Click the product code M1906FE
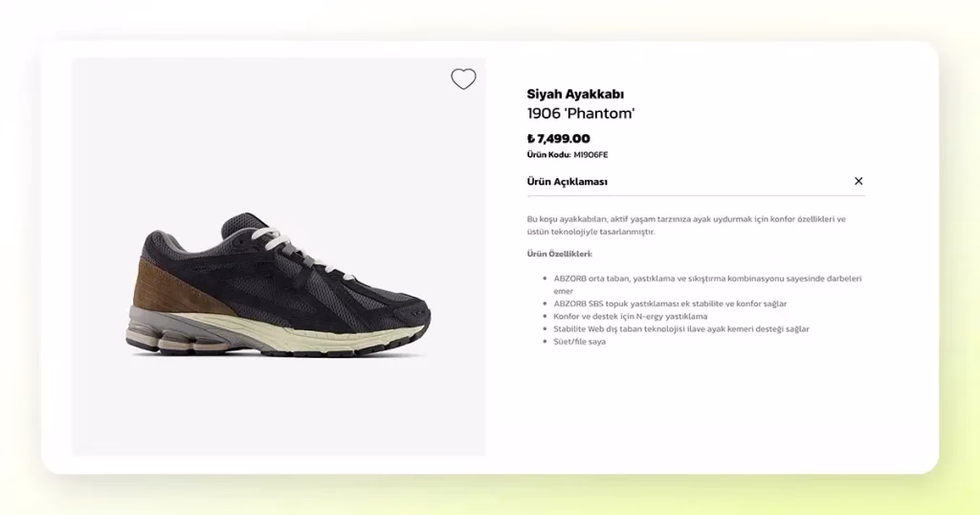The width and height of the screenshot is (980, 515). (590, 155)
